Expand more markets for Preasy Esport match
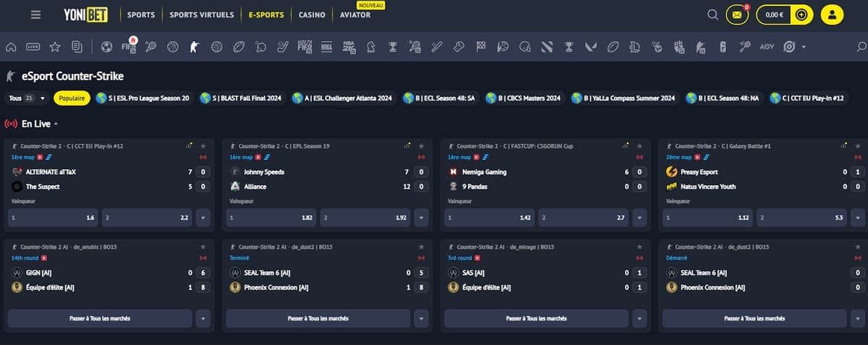 pos(857,217)
